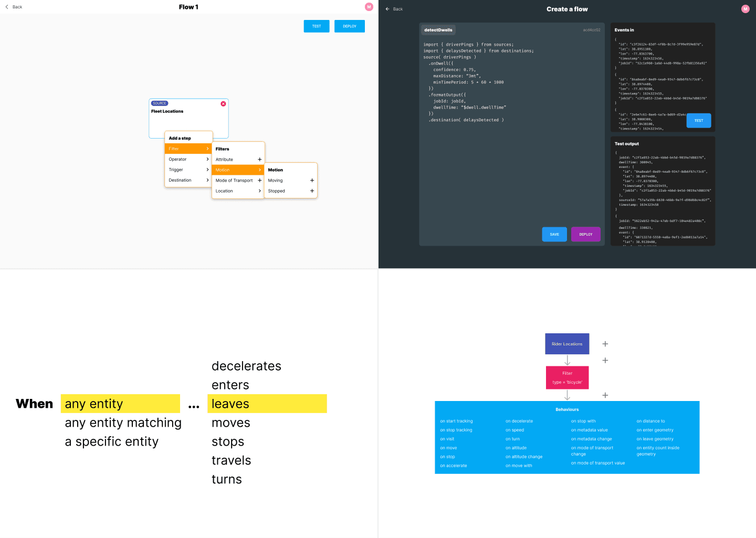Image resolution: width=756 pixels, height=538 pixels.
Task: Expand the Operator submenu
Action: [x=188, y=160]
